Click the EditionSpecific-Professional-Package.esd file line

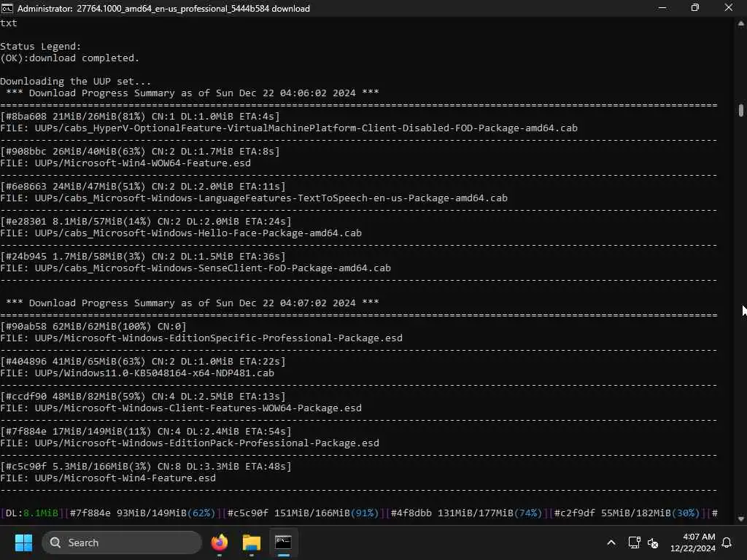point(201,338)
